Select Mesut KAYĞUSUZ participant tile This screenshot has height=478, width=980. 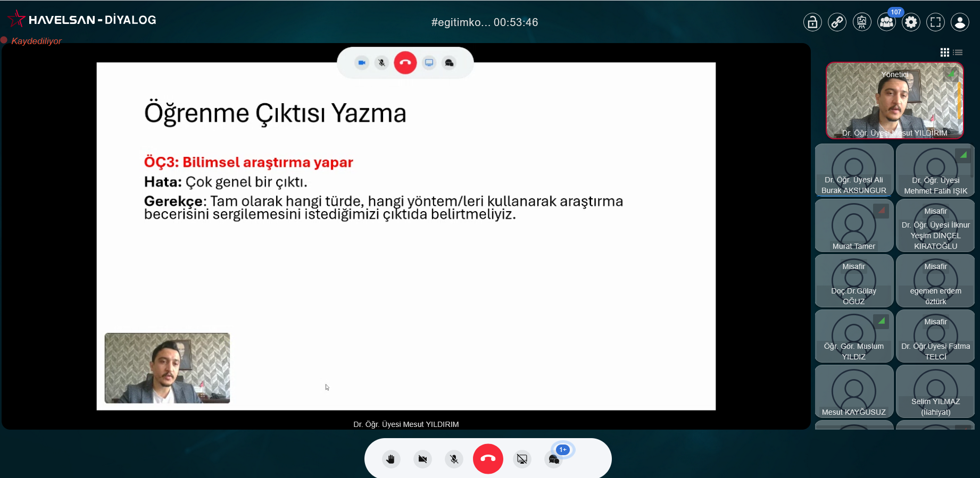click(853, 391)
